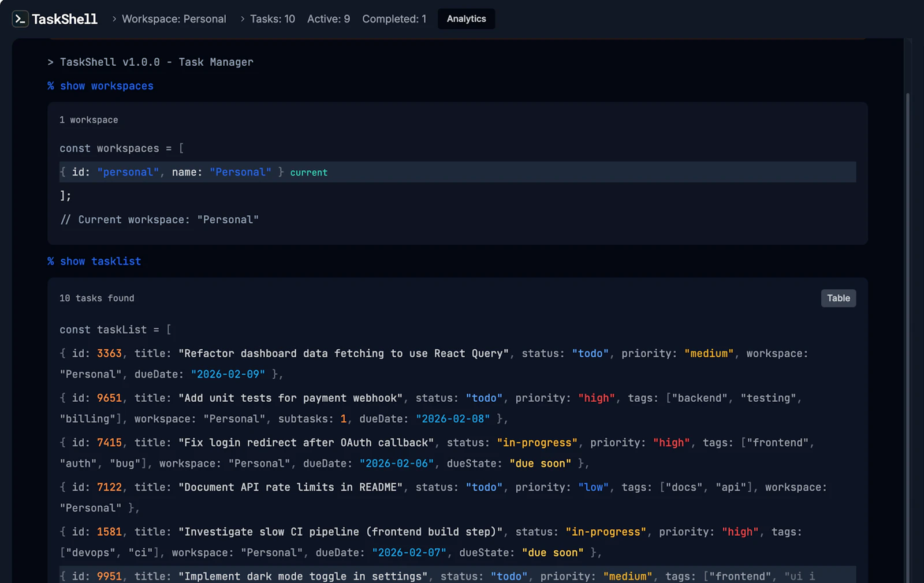Select task ID 3363

109,353
